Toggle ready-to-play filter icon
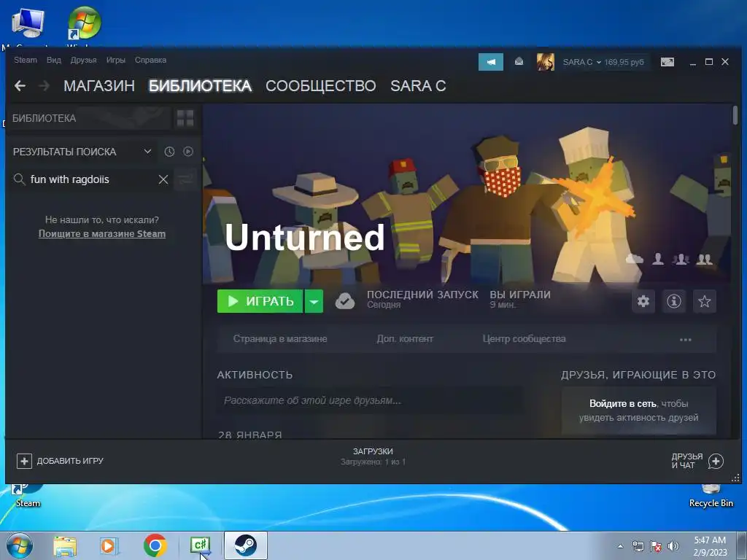 click(188, 152)
